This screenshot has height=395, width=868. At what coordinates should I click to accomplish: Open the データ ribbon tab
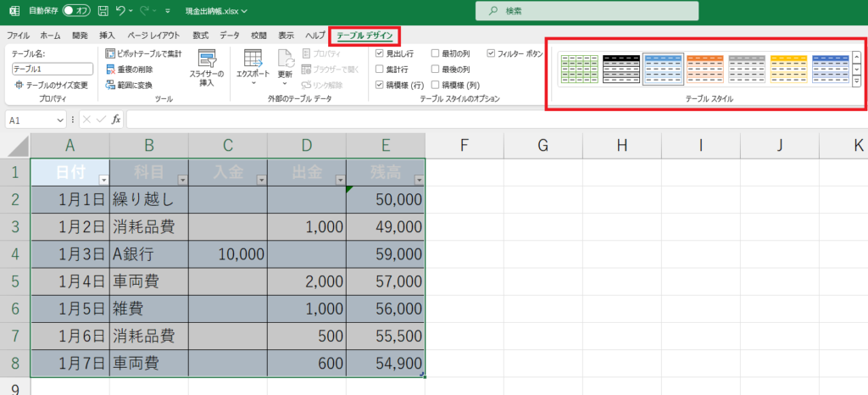pos(229,36)
